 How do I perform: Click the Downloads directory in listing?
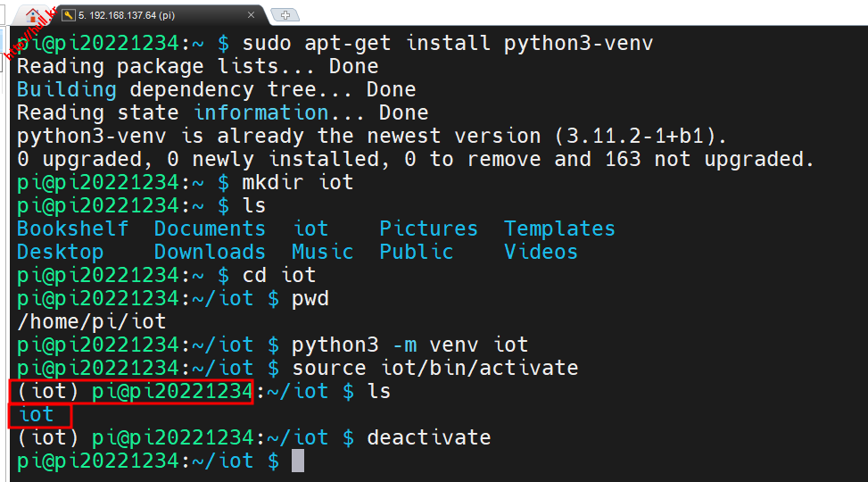[x=210, y=252]
